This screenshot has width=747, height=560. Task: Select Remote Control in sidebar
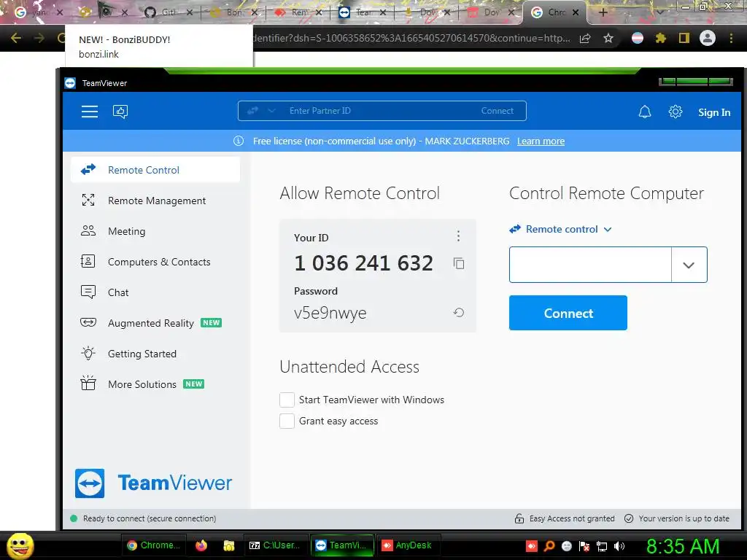coord(155,170)
